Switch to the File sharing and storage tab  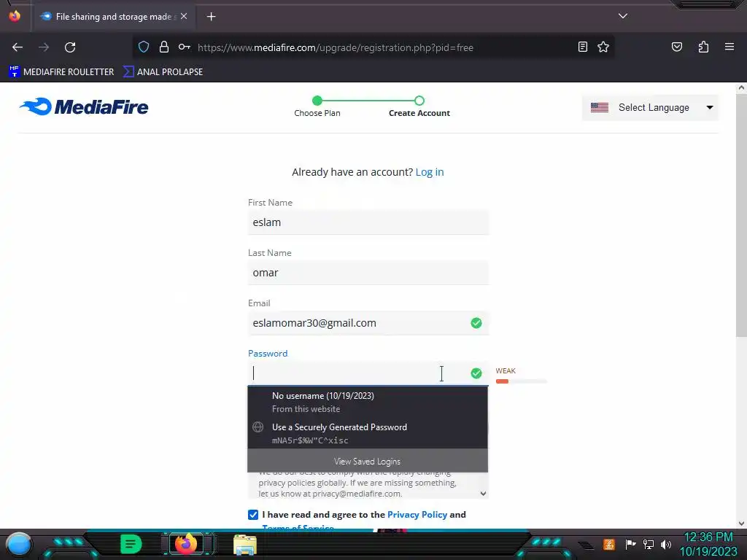(113, 17)
